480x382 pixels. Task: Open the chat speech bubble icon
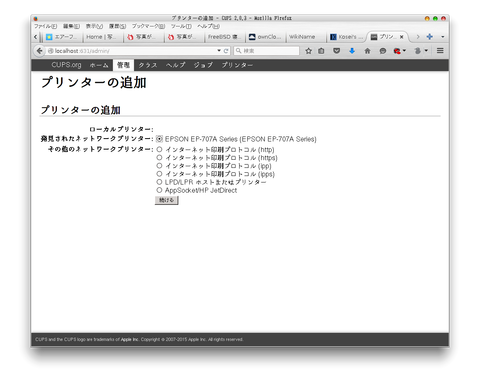pyautogui.click(x=383, y=51)
